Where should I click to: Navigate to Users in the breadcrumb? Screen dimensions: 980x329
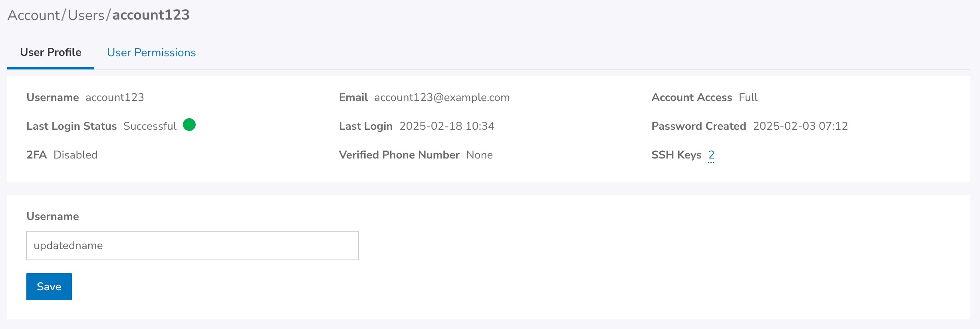pos(86,15)
